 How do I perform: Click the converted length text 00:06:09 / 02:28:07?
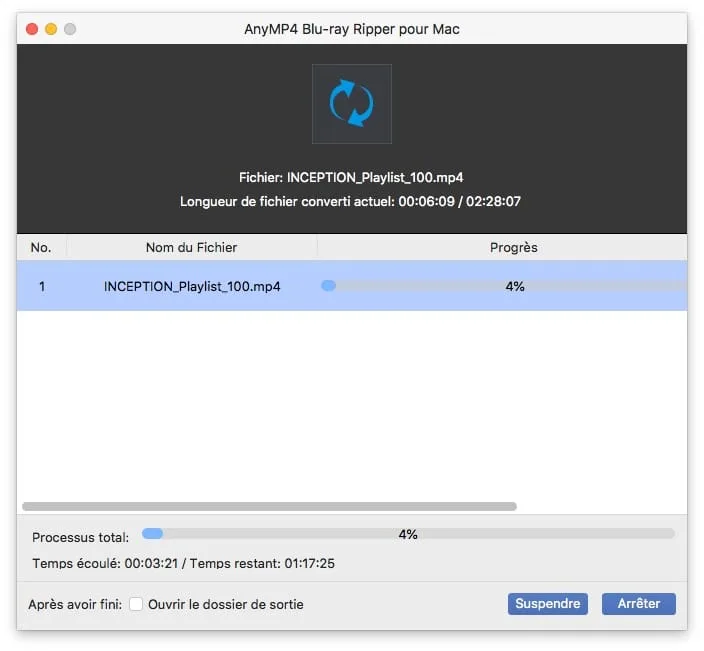[x=460, y=201]
